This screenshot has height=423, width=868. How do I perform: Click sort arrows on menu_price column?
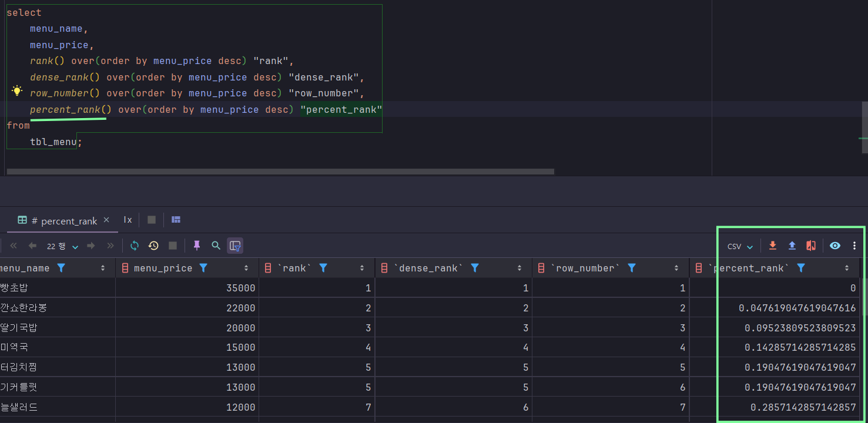246,268
